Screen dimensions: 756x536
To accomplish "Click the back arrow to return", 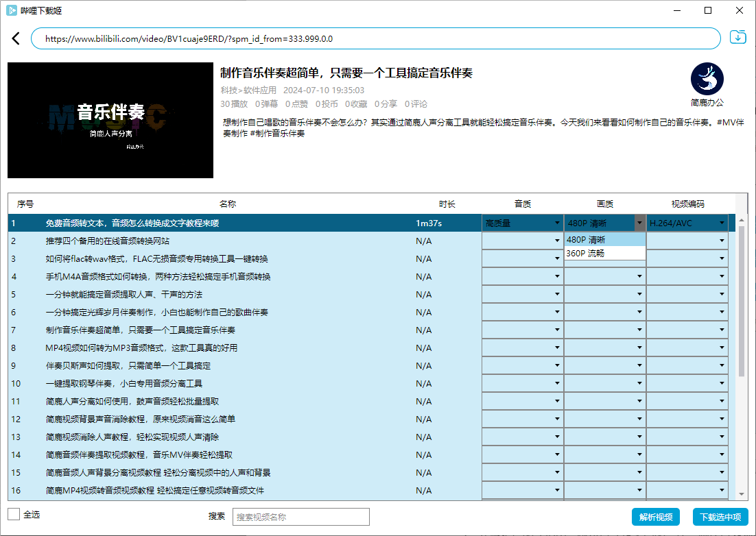I will [16, 38].
